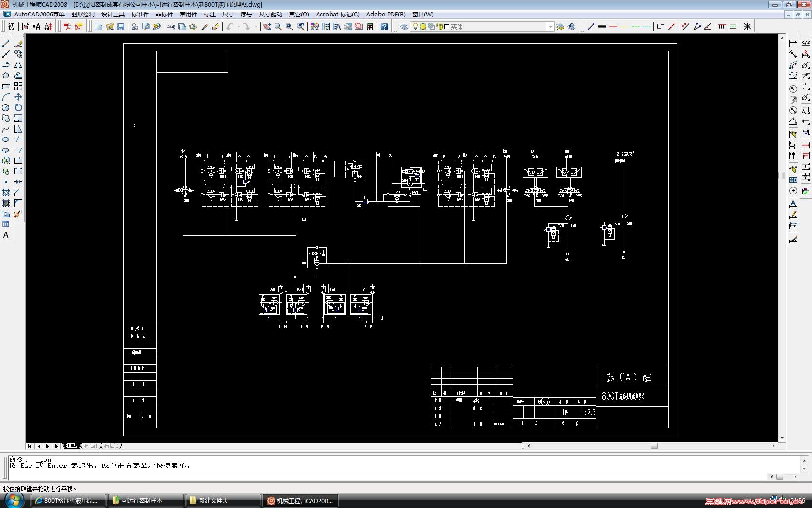Select the Spline curve tool
The width and height of the screenshot is (812, 508).
click(6, 129)
